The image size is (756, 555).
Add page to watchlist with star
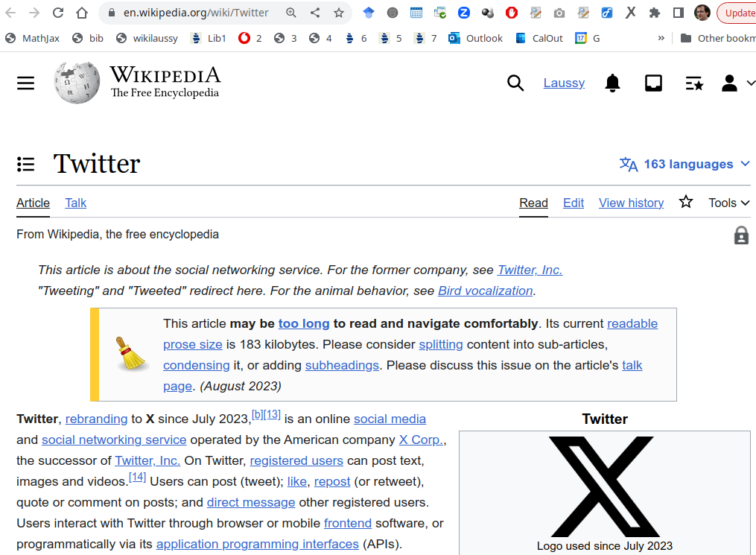[686, 202]
